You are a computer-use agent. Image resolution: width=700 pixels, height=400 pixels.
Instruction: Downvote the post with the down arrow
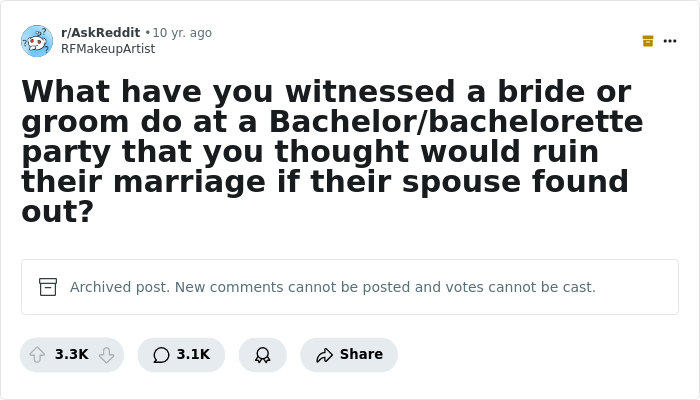[x=106, y=354]
